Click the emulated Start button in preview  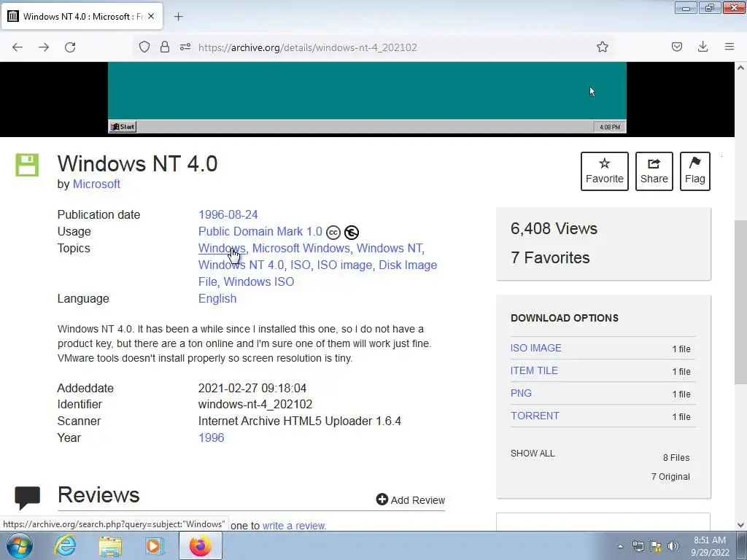click(x=123, y=127)
